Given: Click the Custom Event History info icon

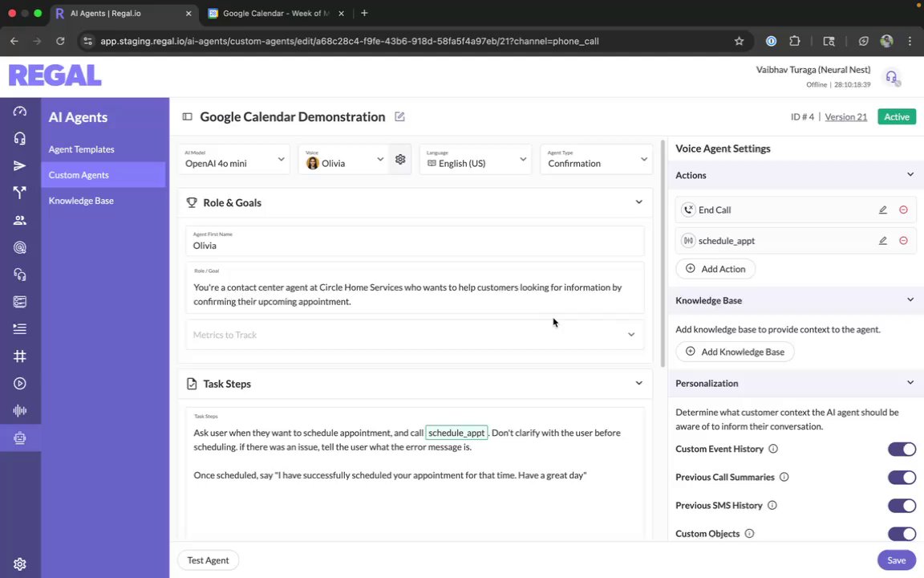Looking at the screenshot, I should coord(773,450).
